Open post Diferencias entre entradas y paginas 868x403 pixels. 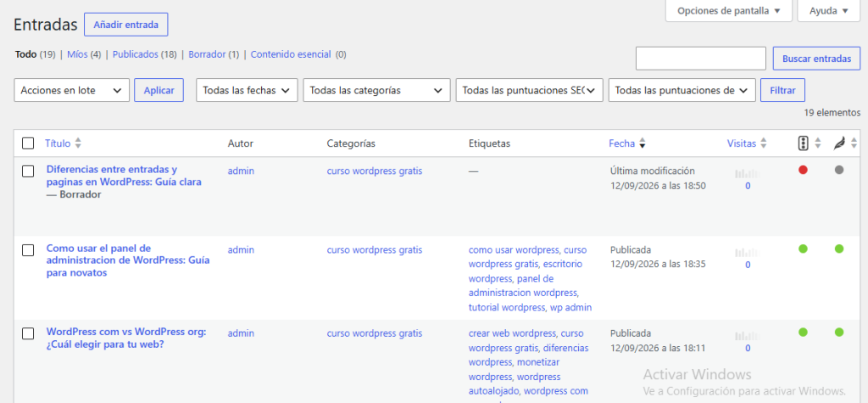coord(124,175)
